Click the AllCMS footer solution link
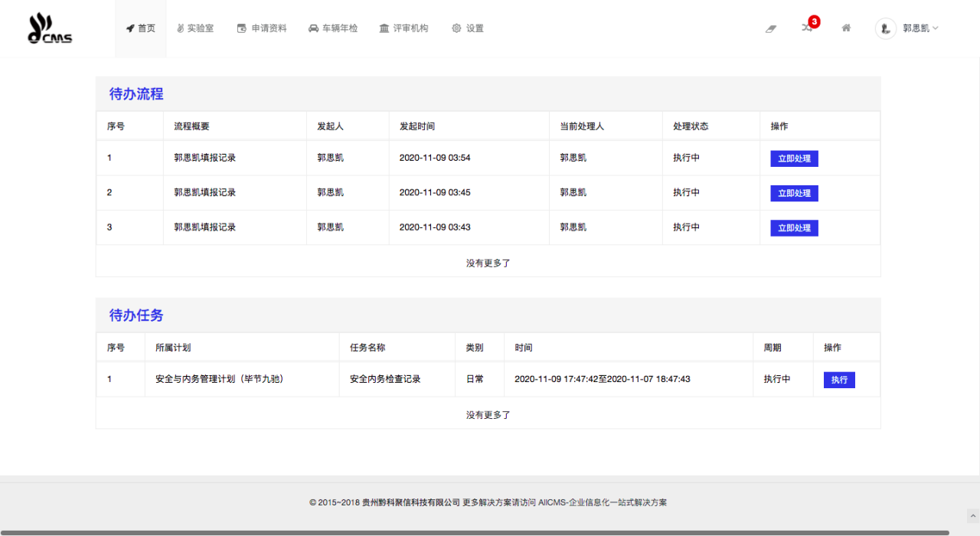980x536 pixels. pos(602,502)
